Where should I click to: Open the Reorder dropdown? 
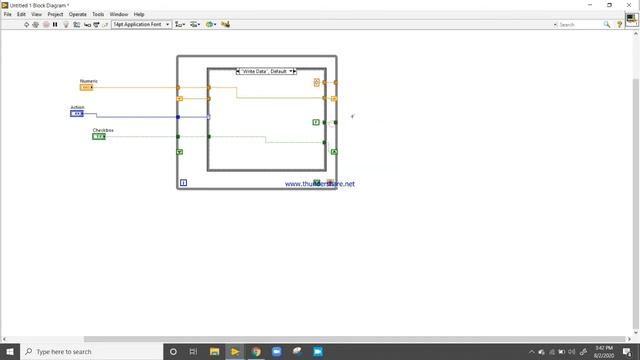pyautogui.click(x=211, y=24)
